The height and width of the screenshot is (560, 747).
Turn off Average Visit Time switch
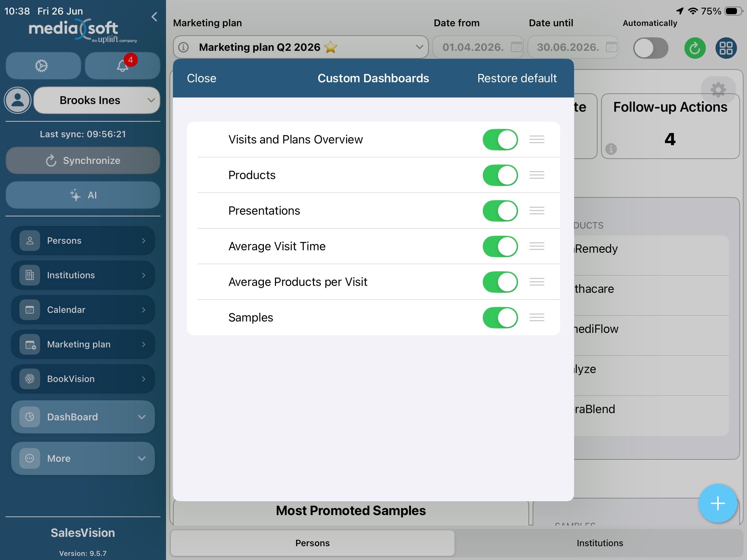point(500,246)
